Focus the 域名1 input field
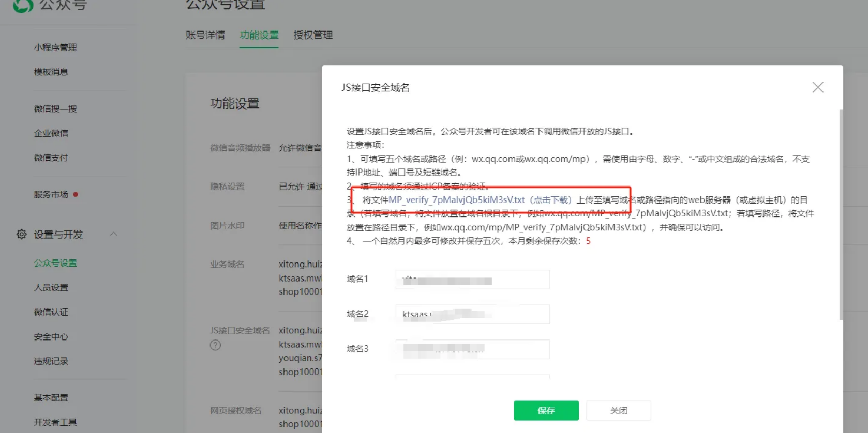The width and height of the screenshot is (868, 433). pyautogui.click(x=473, y=280)
